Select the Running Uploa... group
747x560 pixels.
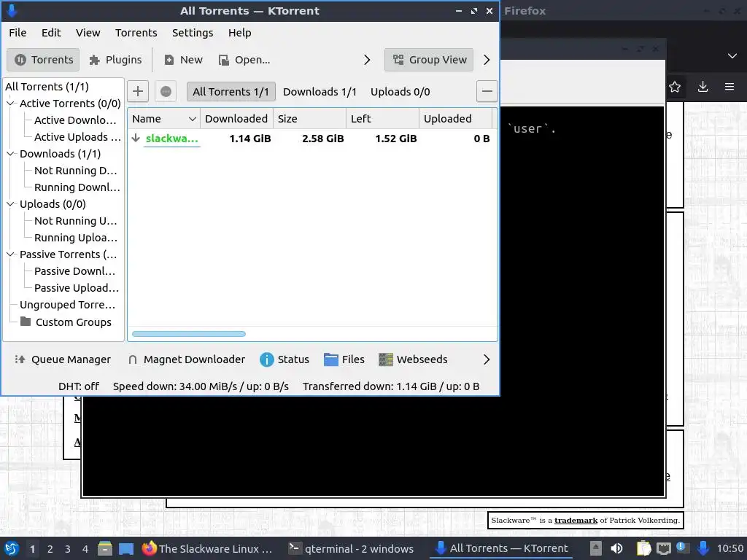[75, 238]
